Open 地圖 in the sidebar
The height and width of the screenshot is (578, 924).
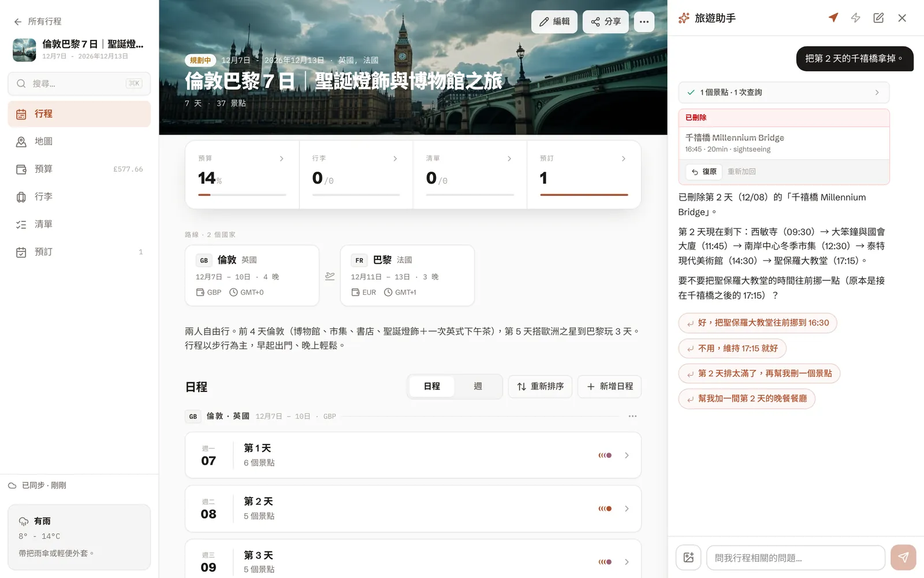[x=79, y=142]
